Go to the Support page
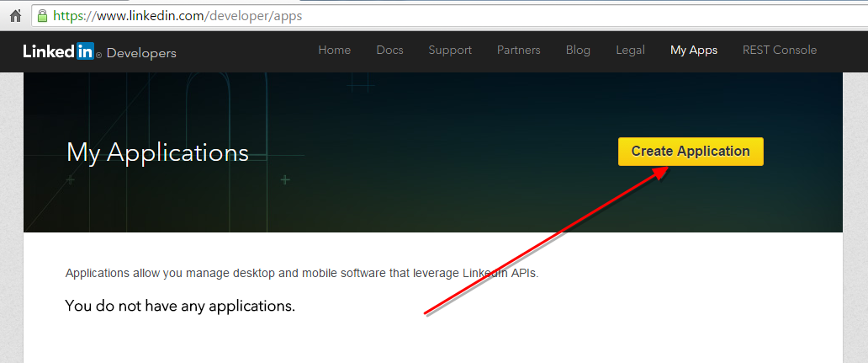Image resolution: width=868 pixels, height=363 pixels. [450, 50]
